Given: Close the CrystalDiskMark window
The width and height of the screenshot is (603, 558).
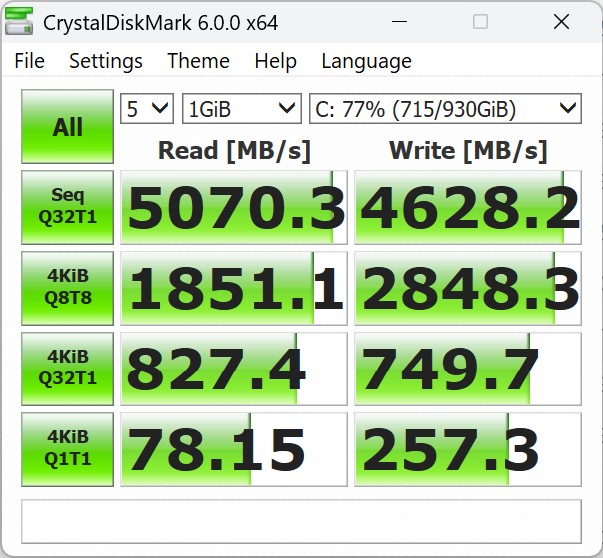Looking at the screenshot, I should tap(561, 22).
